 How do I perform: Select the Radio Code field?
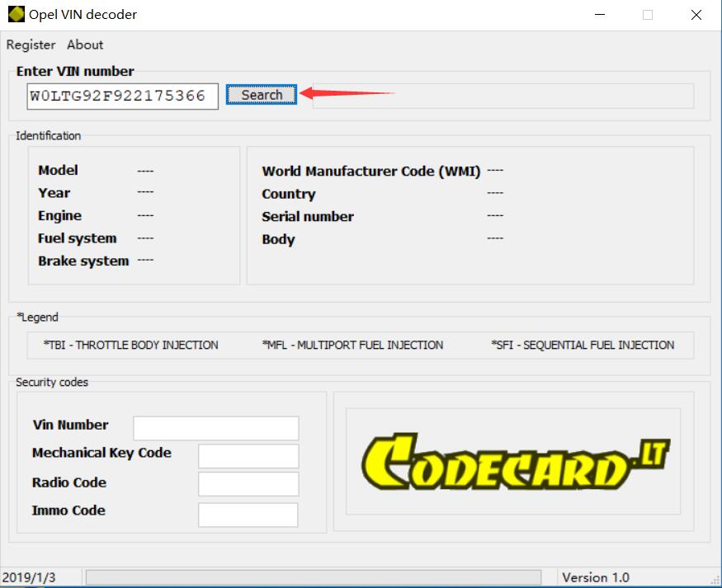(248, 483)
